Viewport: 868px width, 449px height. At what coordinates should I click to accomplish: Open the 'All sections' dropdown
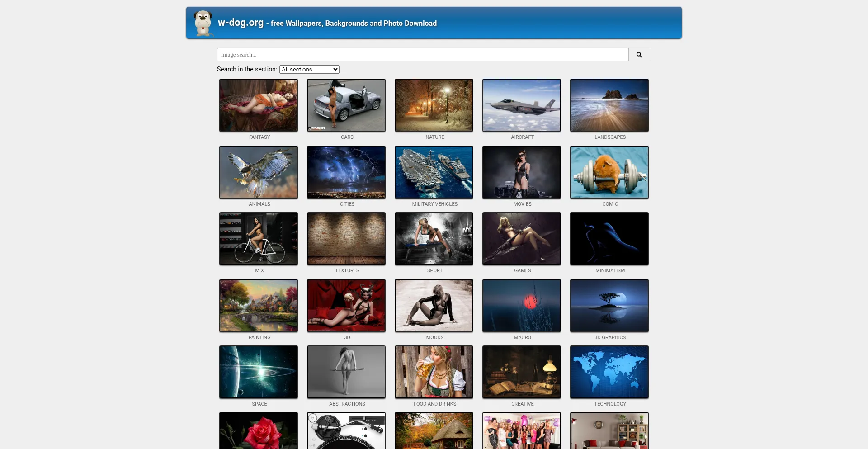point(309,69)
